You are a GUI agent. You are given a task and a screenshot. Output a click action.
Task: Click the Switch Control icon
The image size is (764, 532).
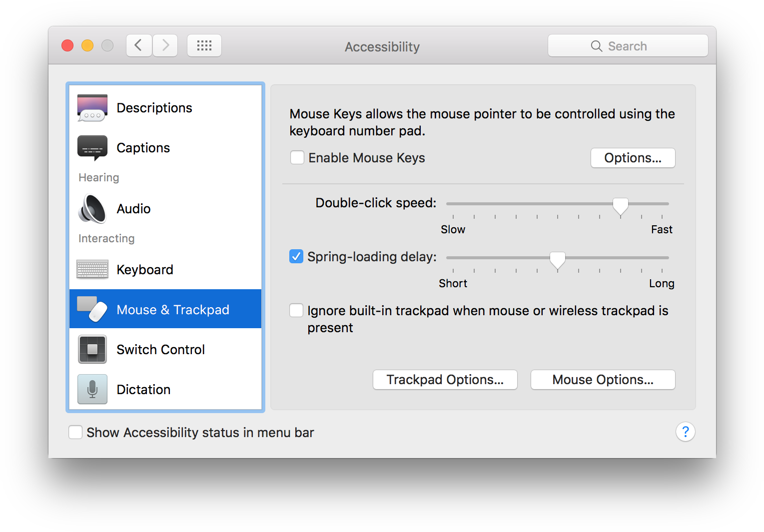coord(92,349)
